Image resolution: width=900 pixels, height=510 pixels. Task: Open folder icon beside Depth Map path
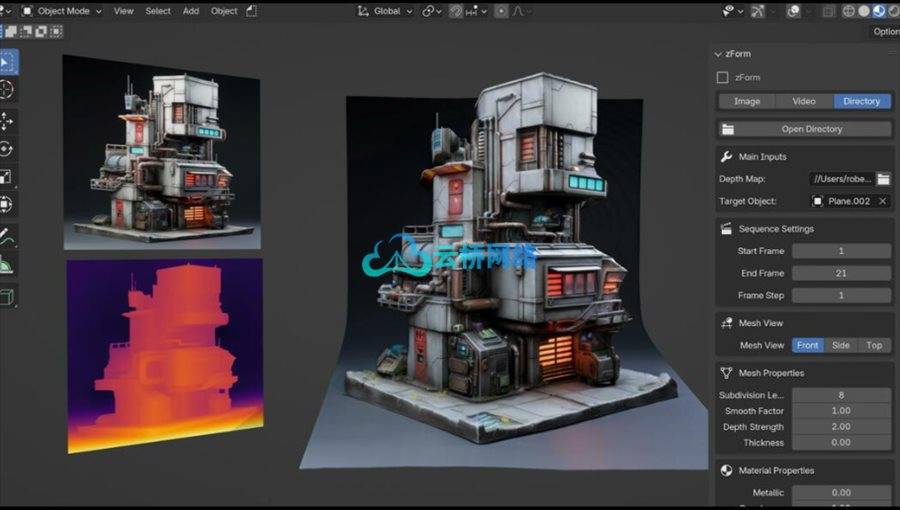pyautogui.click(x=883, y=179)
